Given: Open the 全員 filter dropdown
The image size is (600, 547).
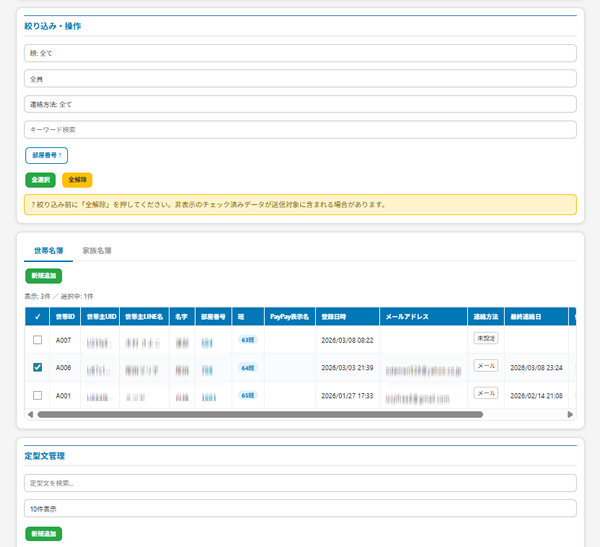Looking at the screenshot, I should [x=300, y=78].
